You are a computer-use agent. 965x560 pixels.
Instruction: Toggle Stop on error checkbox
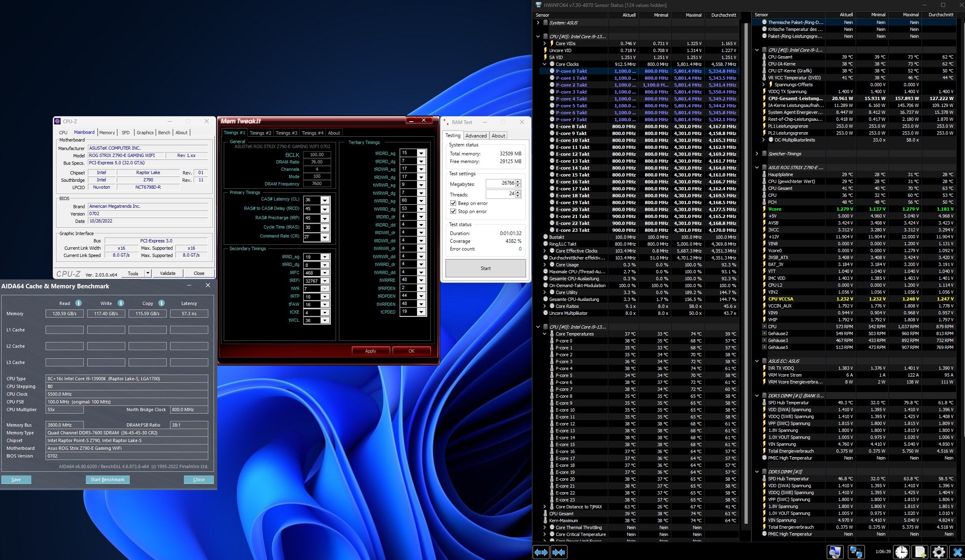(x=453, y=211)
